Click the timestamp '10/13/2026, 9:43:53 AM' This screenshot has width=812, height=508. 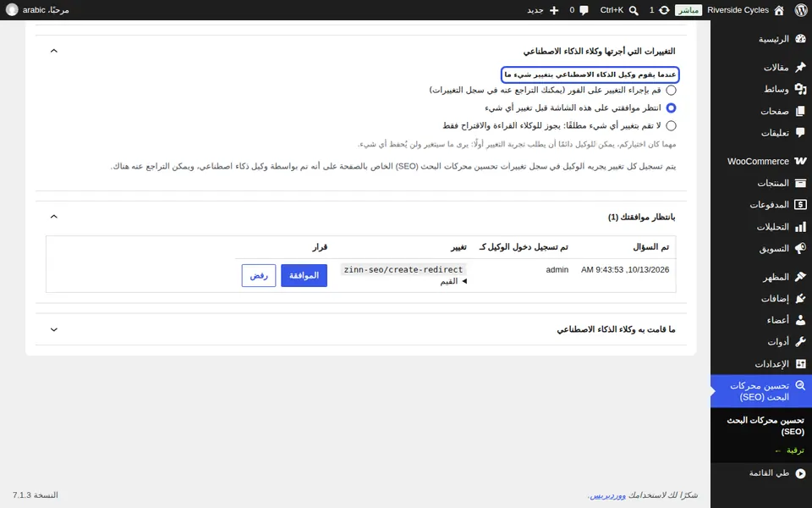(625, 269)
